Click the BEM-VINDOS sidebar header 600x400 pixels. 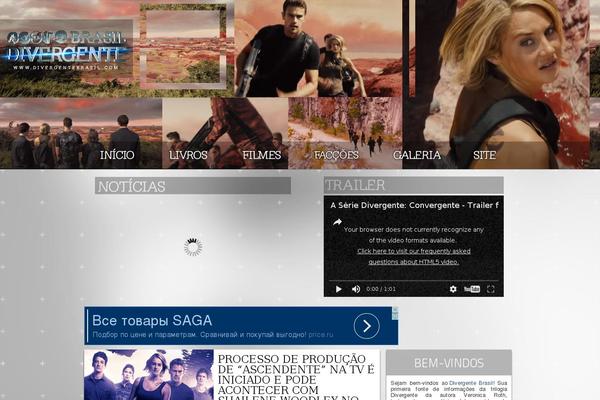click(449, 362)
